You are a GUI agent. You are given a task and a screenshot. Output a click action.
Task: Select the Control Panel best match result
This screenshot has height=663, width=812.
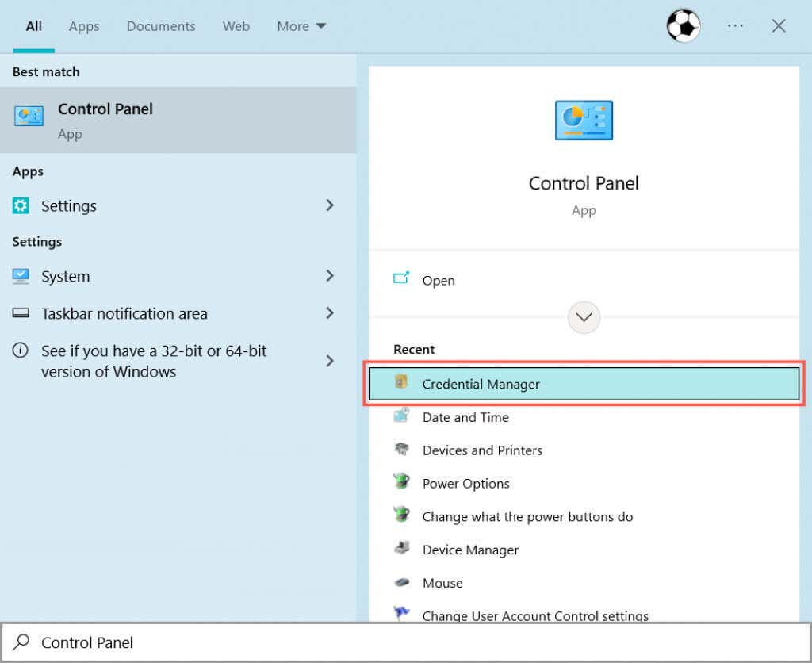click(178, 121)
